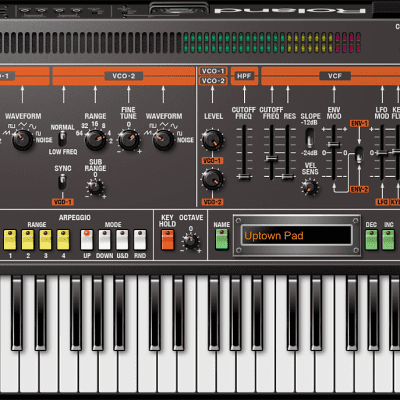Click the VCF section header label
Viewport: 400px width, 400px height.
(335, 76)
